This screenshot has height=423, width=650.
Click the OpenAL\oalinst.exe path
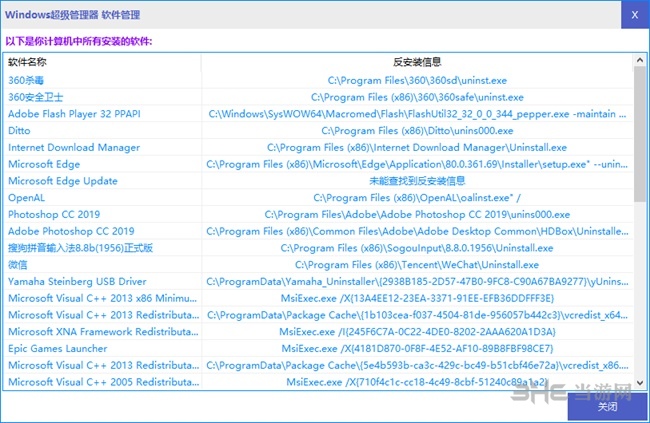tap(417, 198)
